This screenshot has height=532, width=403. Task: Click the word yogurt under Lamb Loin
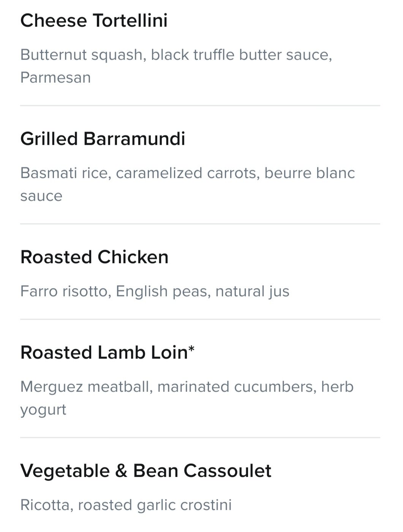(x=43, y=410)
